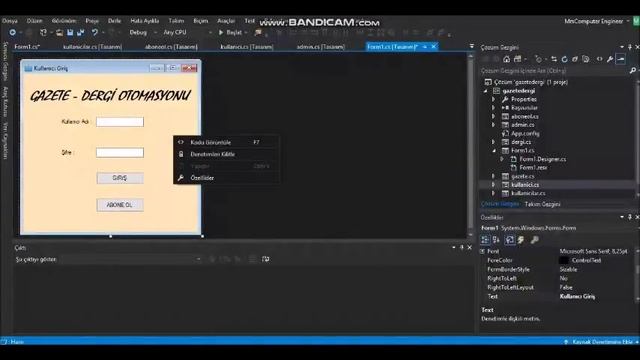Click the ABONE OL button on the form
This screenshot has height=360, width=640.
click(120, 205)
